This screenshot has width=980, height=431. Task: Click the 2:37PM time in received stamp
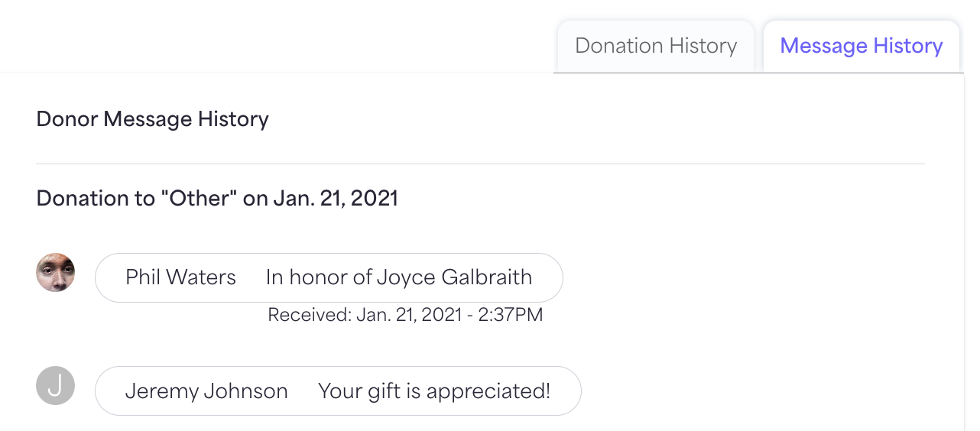pyautogui.click(x=511, y=315)
